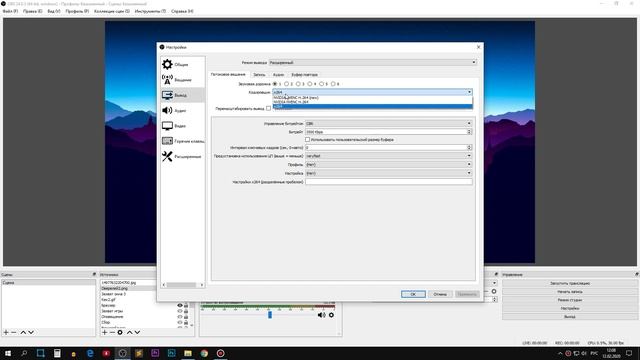Click the Bitrate spinner arrows
The width and height of the screenshot is (640, 360).
tap(469, 132)
